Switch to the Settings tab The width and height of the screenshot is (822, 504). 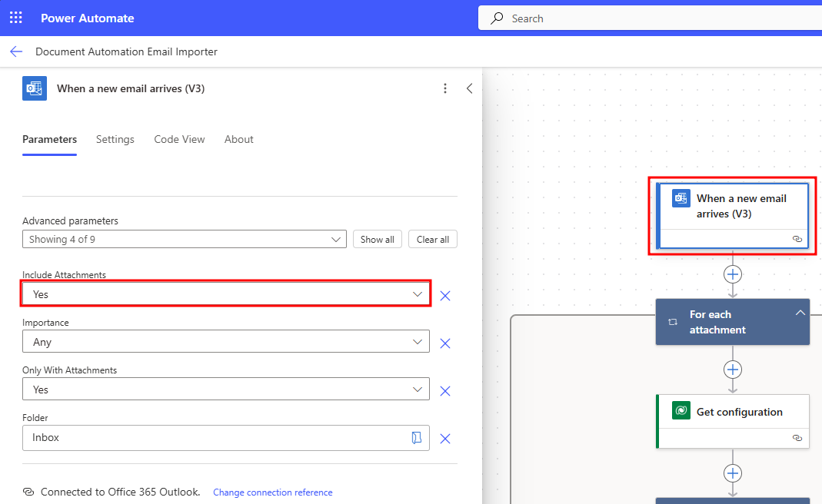(115, 139)
